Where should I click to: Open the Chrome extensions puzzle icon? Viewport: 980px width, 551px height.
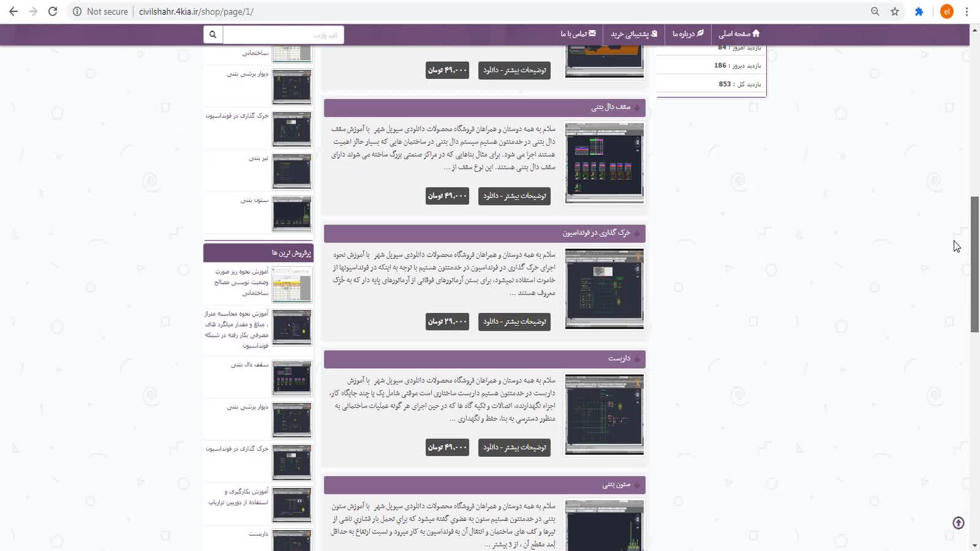point(919,12)
